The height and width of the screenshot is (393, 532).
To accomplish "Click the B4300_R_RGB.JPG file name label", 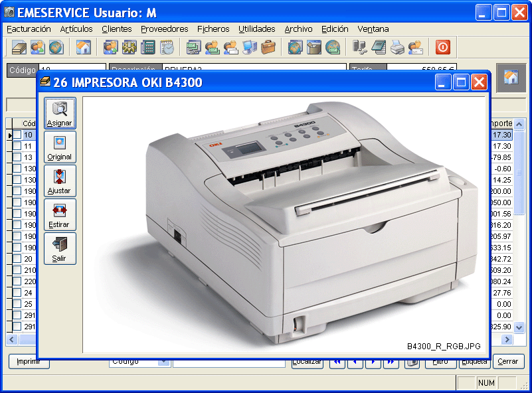I will point(444,347).
